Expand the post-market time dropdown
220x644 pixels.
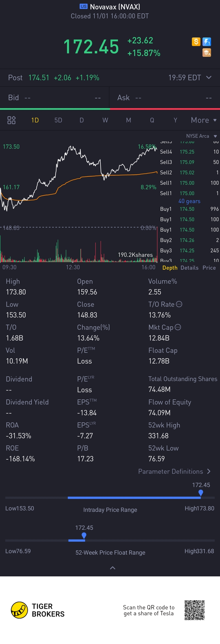tap(209, 78)
